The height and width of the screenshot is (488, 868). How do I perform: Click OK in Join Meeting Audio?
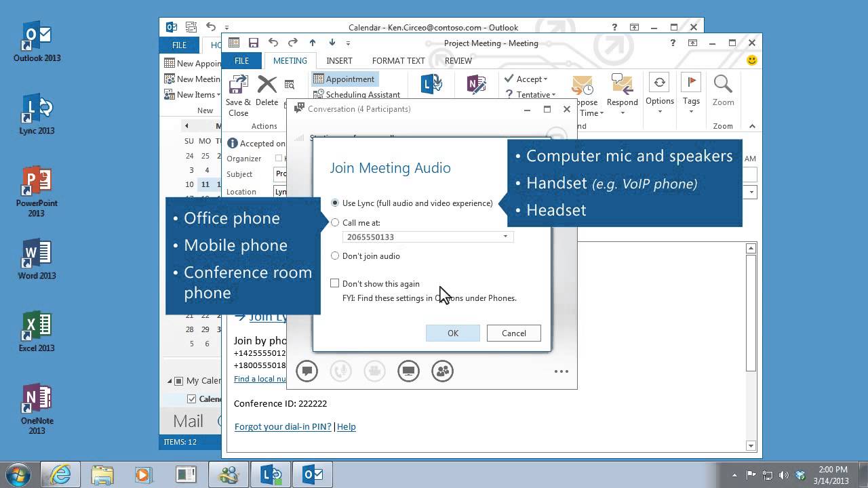pos(453,333)
